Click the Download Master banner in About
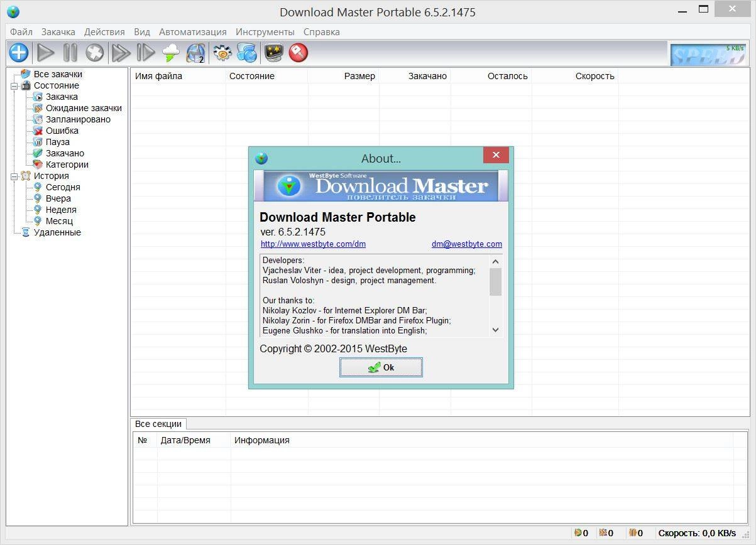The width and height of the screenshot is (756, 545). point(381,186)
